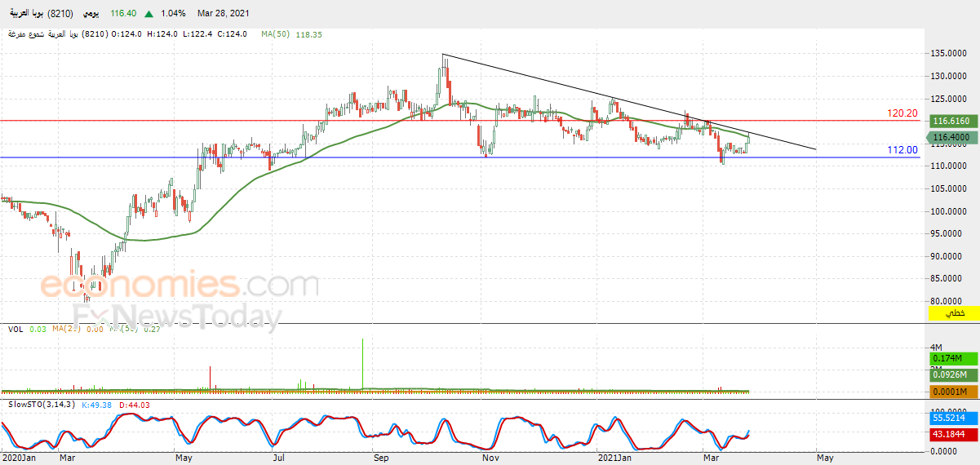This screenshot has height=465, width=980.
Task: Click the بوبا العربية (8210) symbol title
Action: click(40, 14)
